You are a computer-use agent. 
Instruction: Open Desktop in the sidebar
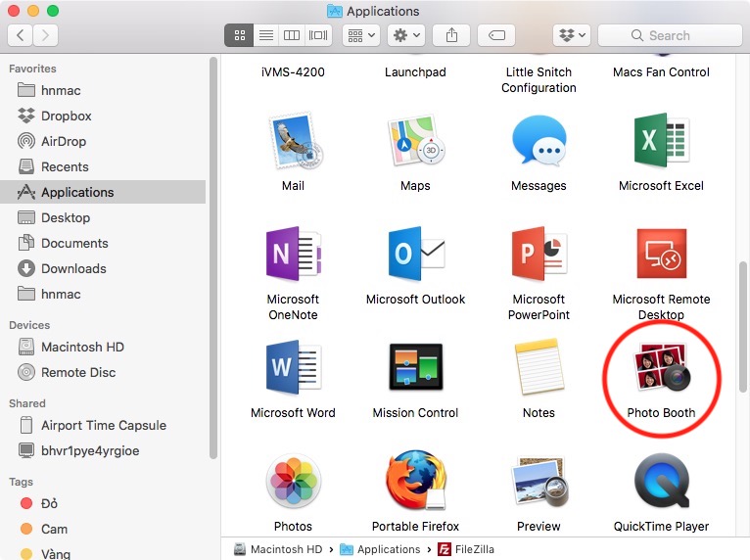103,217
